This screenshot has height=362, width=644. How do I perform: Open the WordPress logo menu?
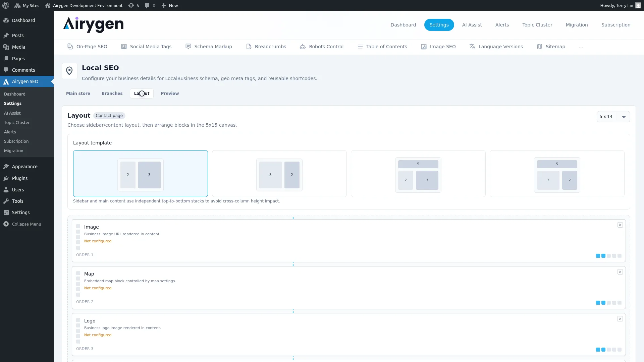click(6, 5)
